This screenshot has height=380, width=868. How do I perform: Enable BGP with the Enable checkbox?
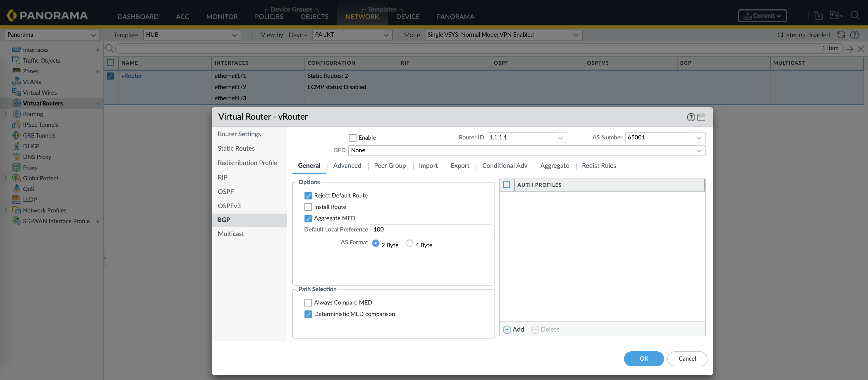point(352,138)
